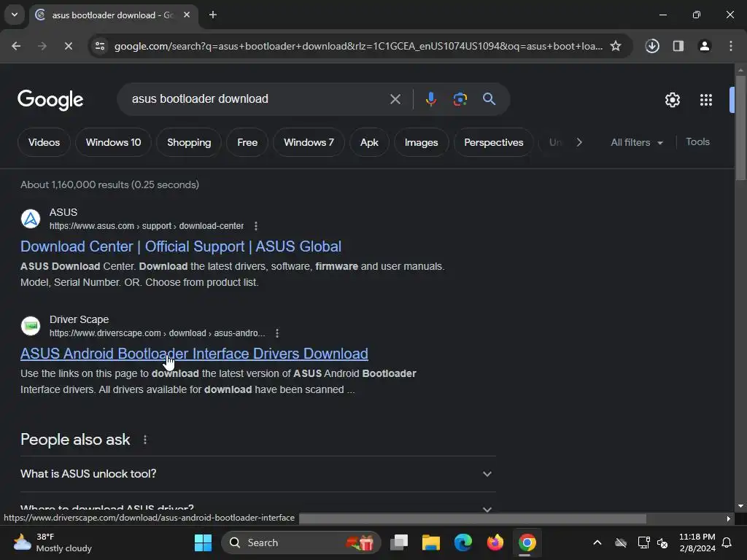Click the address bar URL
The image size is (747, 560).
coord(358,46)
